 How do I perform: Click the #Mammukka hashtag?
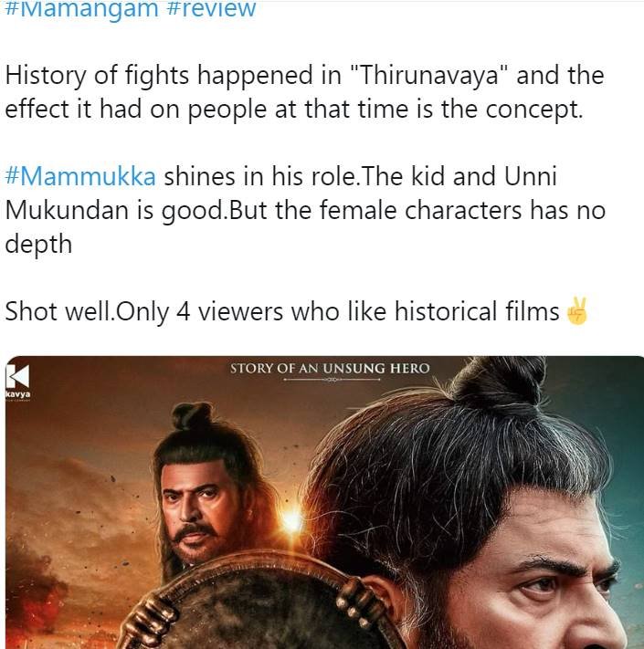(x=80, y=176)
